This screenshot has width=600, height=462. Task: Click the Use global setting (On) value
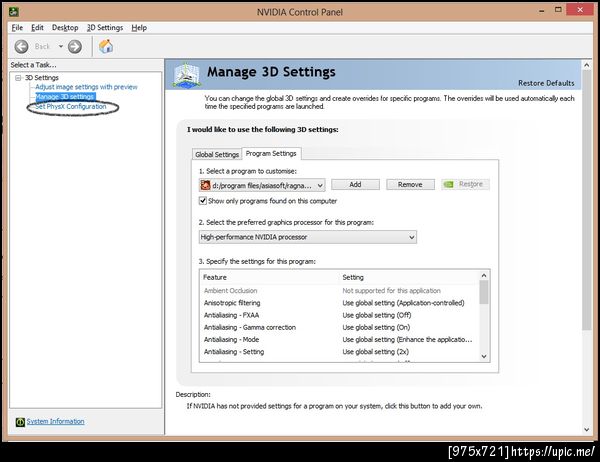pos(376,327)
